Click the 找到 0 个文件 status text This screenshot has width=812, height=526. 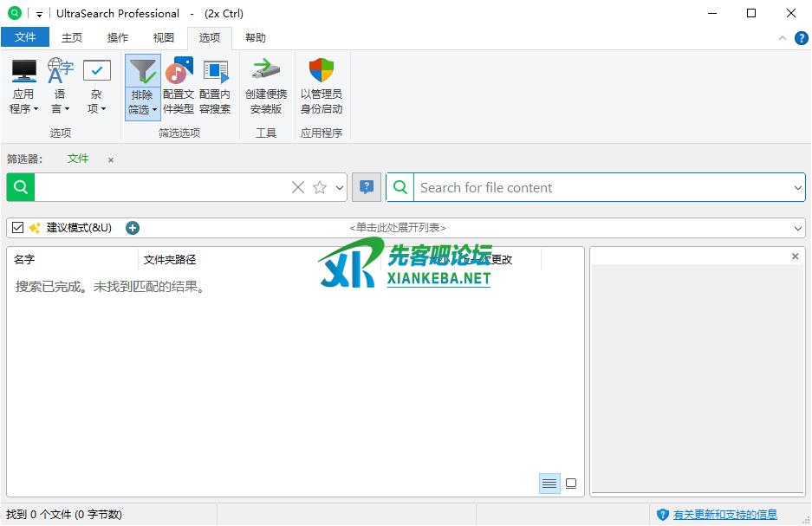[x=64, y=515]
